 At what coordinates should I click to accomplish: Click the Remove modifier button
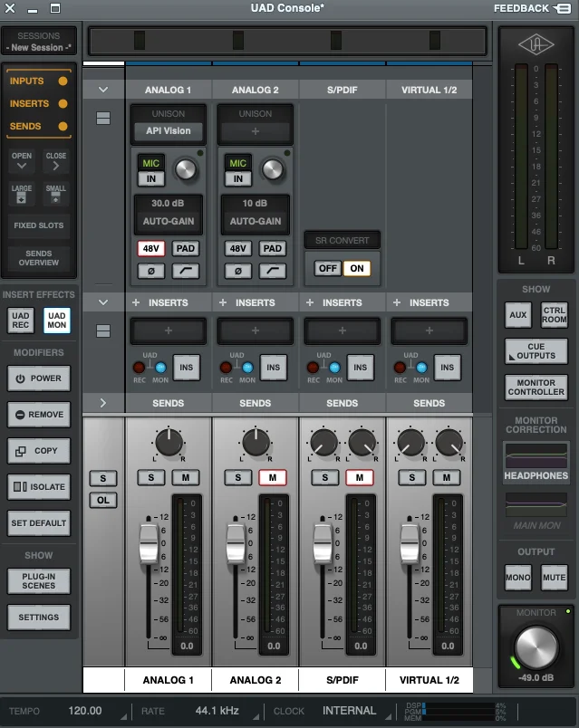(x=39, y=415)
